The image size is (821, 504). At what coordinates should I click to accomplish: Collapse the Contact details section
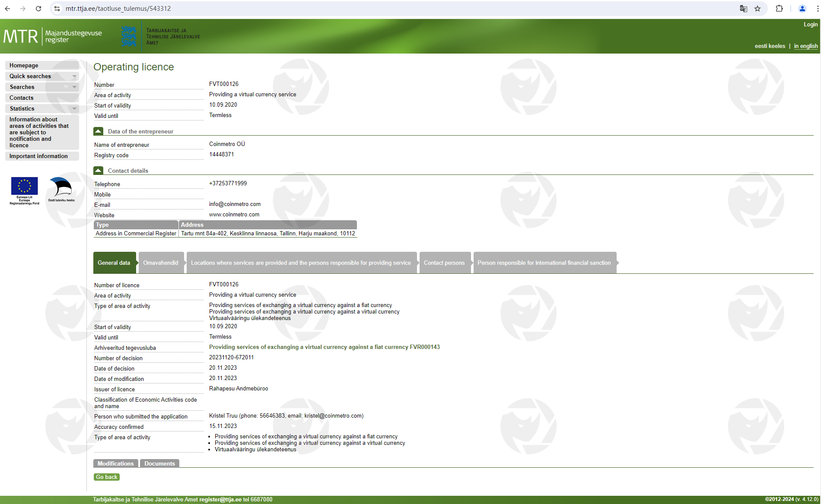[99, 171]
